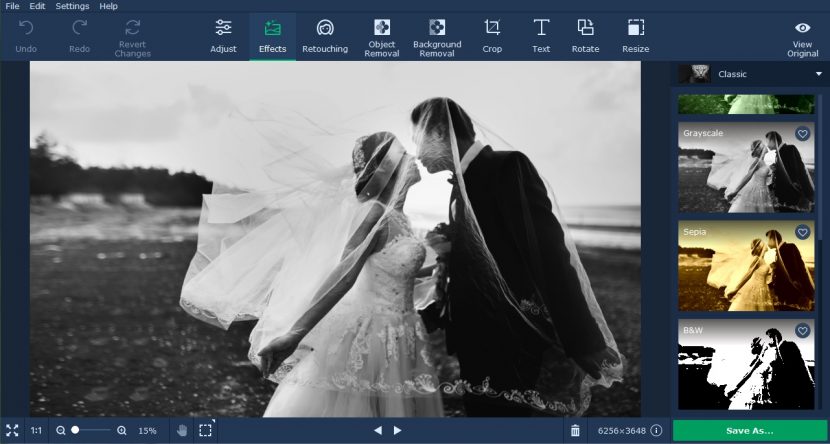The width and height of the screenshot is (830, 444).
Task: Click the Save As button
Action: [750, 430]
